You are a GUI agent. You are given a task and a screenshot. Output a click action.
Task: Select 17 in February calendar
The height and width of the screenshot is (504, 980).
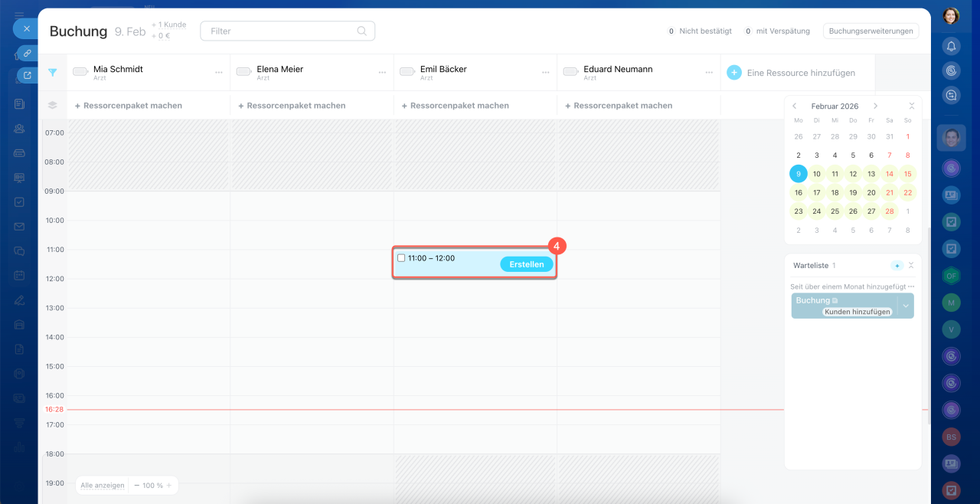pyautogui.click(x=816, y=192)
